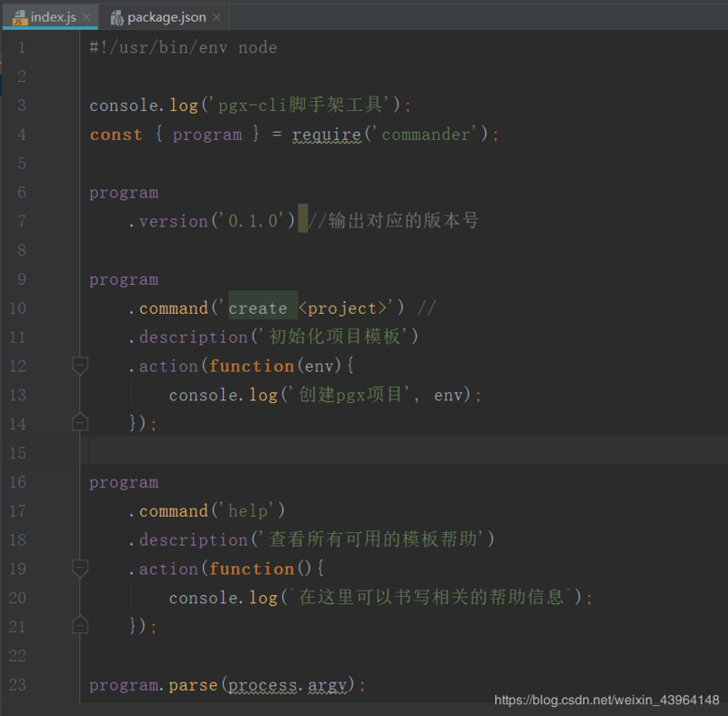Click '{ program }' destructuring on line 4
Viewport: 728px width, 716px height.
click(x=207, y=135)
